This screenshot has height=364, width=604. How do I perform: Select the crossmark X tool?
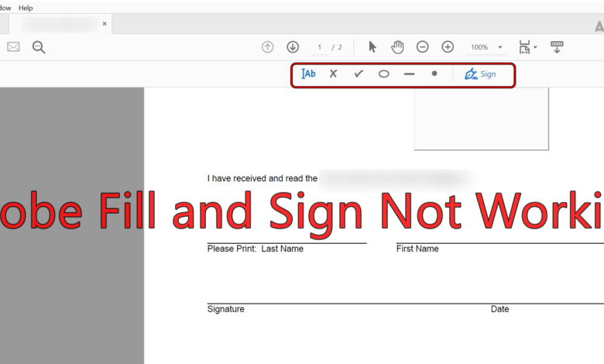point(333,74)
